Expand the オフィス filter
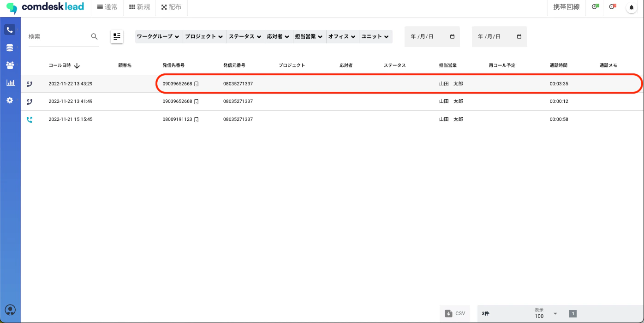 point(342,36)
